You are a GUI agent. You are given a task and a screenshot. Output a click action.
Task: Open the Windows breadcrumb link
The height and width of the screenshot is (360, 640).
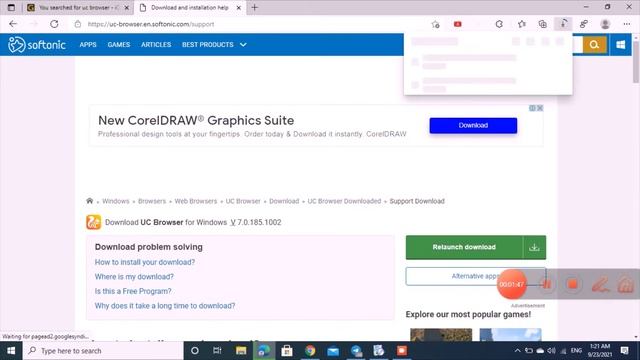(116, 201)
